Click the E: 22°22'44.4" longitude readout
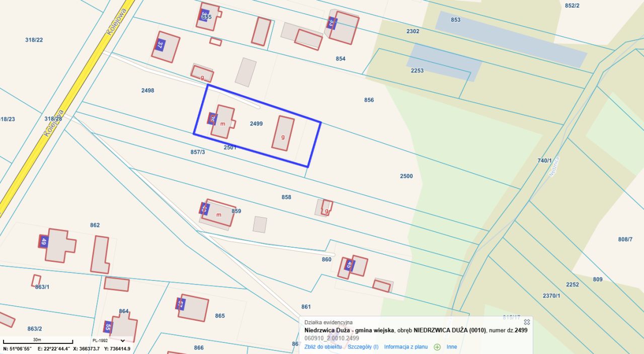 (x=53, y=348)
